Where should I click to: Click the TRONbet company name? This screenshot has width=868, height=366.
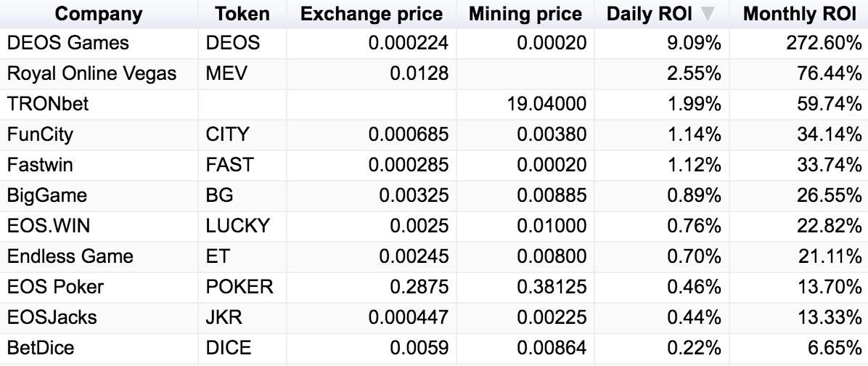pyautogui.click(x=48, y=104)
